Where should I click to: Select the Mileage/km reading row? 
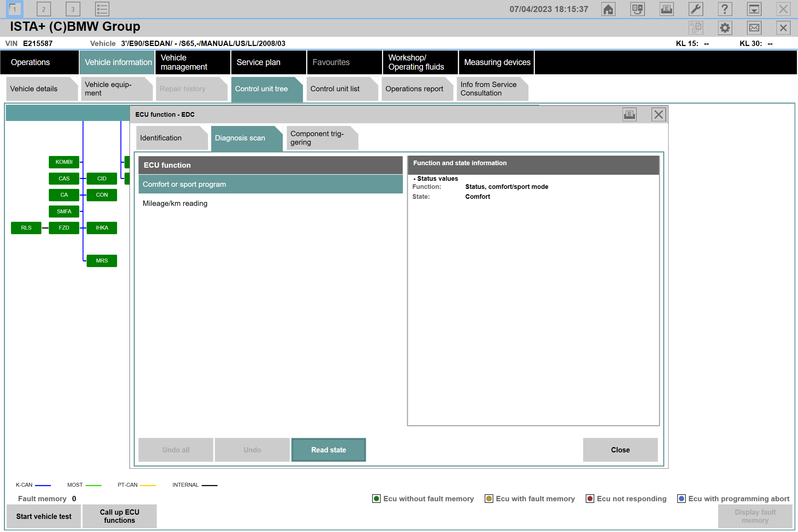click(271, 203)
